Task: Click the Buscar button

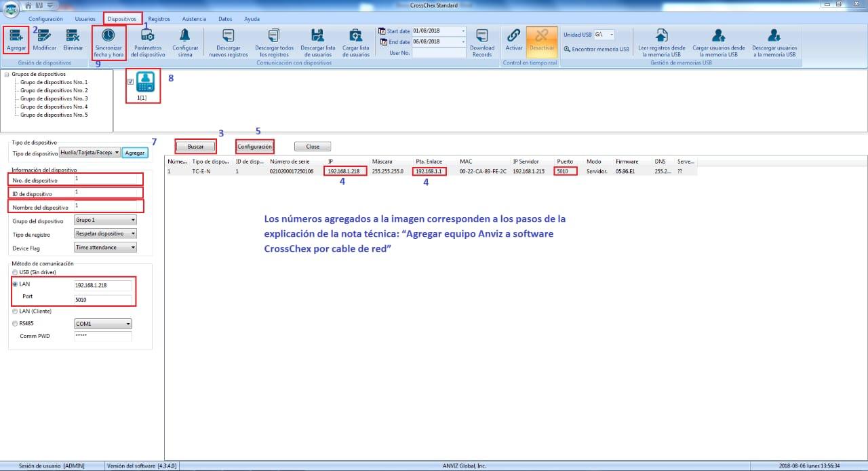Action: pyautogui.click(x=195, y=147)
